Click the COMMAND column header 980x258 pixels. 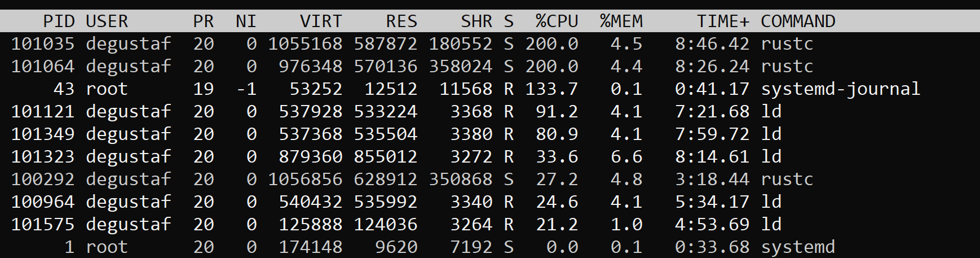coord(798,21)
